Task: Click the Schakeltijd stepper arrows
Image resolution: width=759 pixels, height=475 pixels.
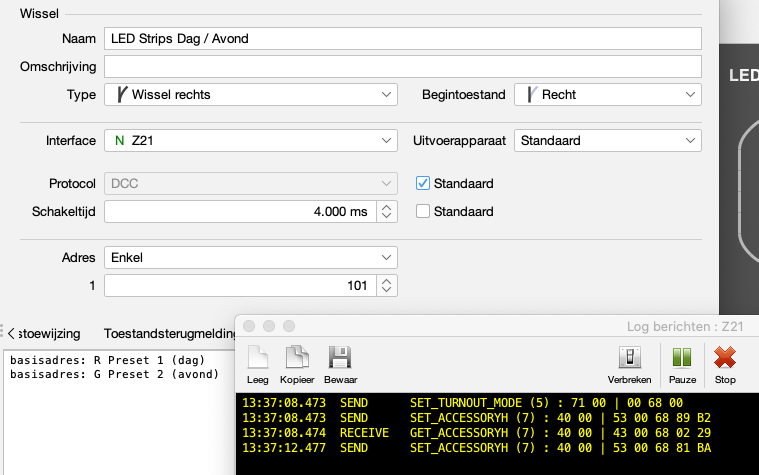Action: coord(387,212)
